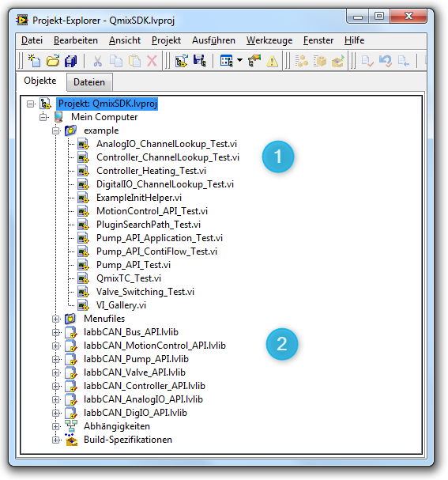448x480 pixels.
Task: Select Pump_API_ContiFlow_Test.vi
Action: (x=157, y=251)
